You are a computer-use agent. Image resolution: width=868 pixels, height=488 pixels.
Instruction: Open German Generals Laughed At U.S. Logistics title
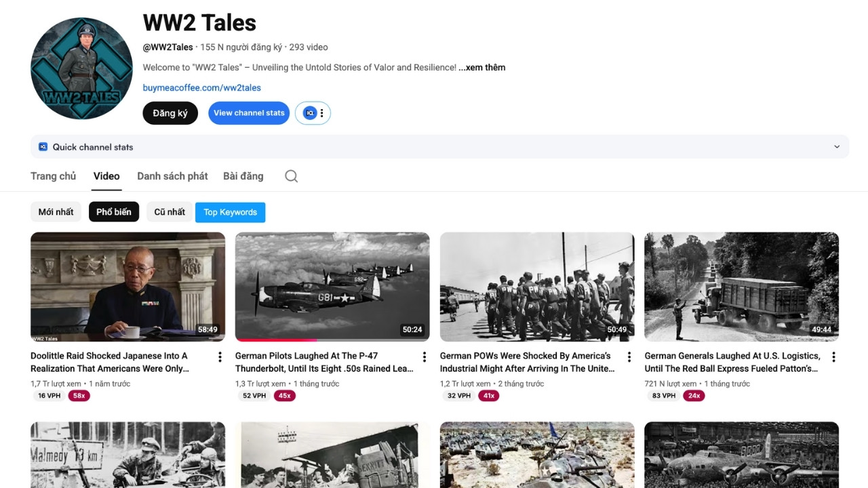(x=732, y=362)
